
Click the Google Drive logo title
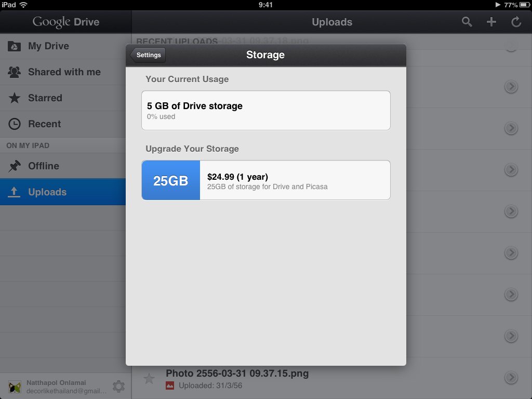coord(66,22)
